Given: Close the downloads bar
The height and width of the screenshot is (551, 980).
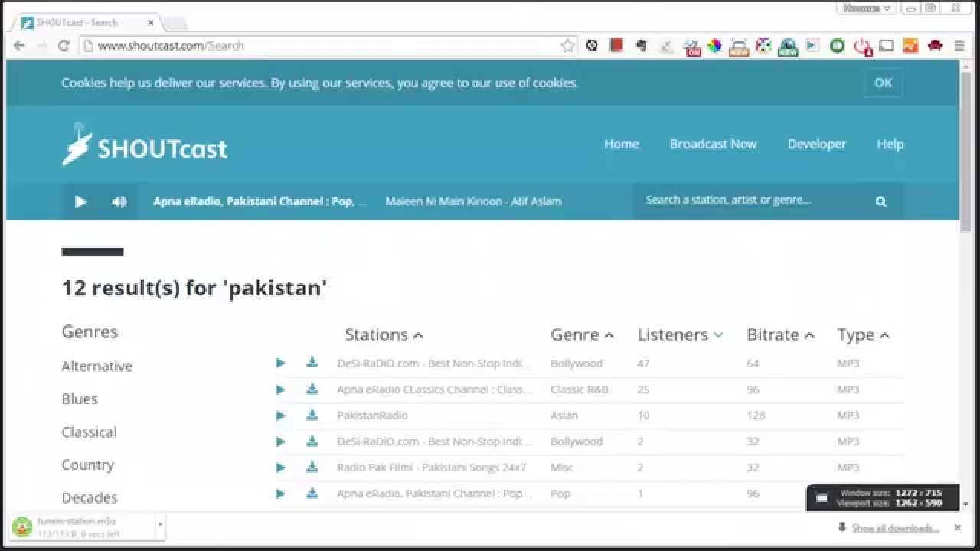Looking at the screenshot, I should [x=957, y=527].
